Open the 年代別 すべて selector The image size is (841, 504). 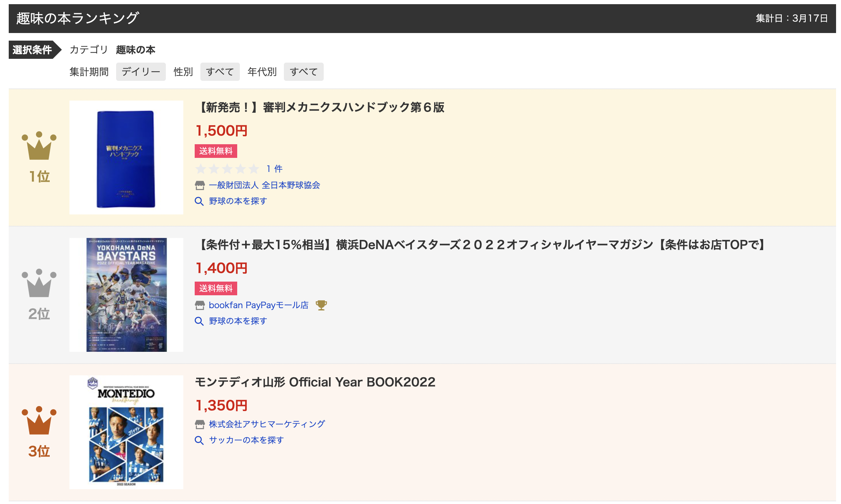click(303, 72)
